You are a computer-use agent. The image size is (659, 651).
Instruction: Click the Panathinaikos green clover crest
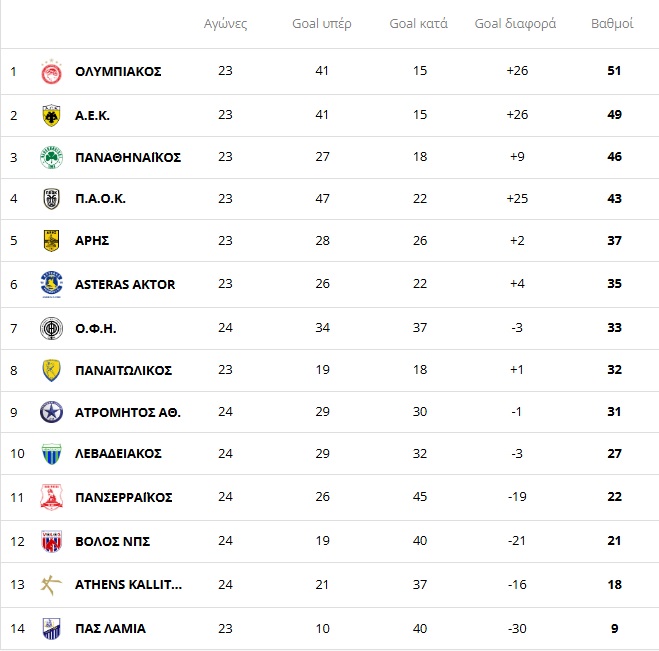coord(51,157)
